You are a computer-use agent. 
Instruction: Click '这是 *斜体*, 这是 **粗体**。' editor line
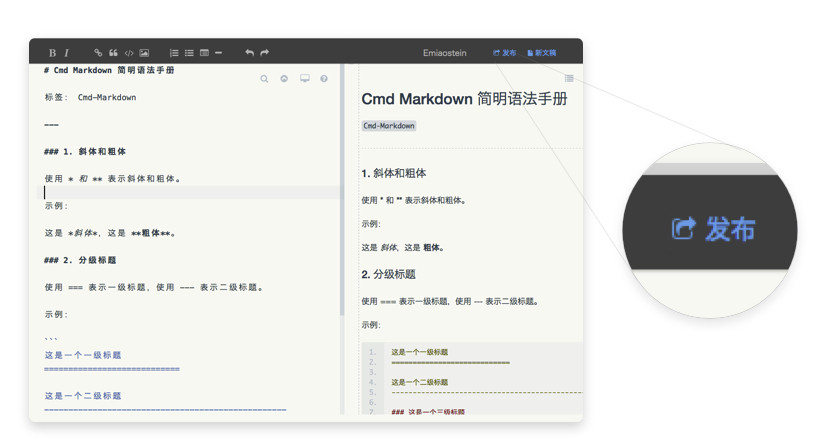[x=110, y=233]
